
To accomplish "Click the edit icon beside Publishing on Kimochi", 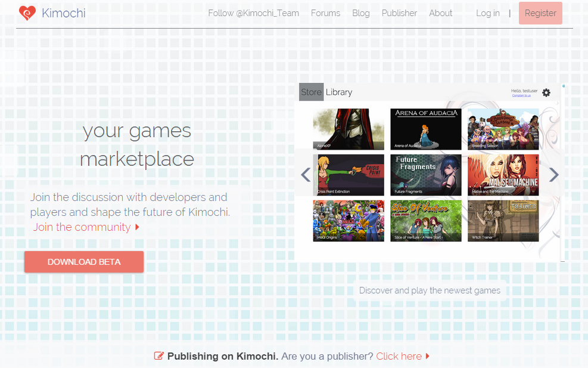I will [x=158, y=355].
